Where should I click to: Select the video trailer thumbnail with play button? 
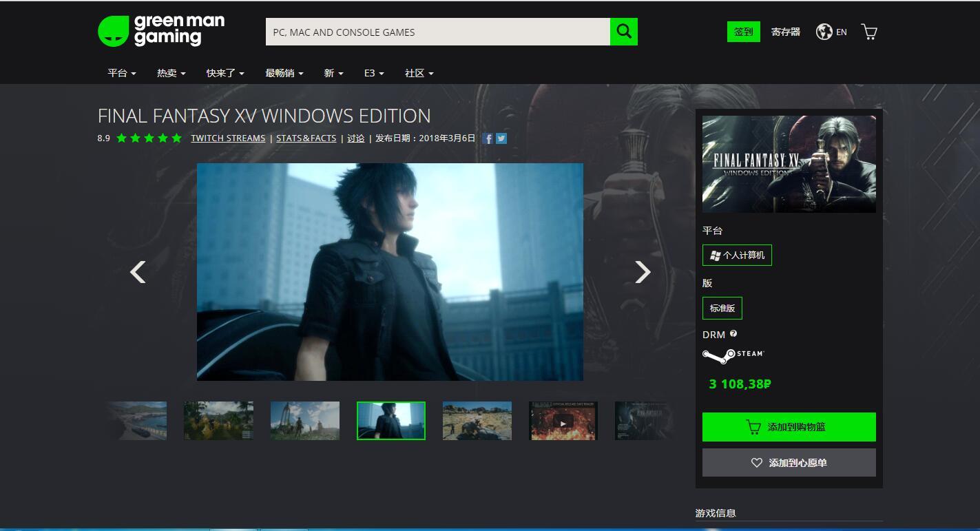coord(563,421)
